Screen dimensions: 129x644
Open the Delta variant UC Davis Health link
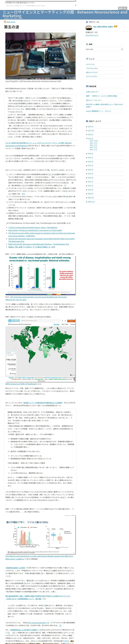[x=35, y=230]
